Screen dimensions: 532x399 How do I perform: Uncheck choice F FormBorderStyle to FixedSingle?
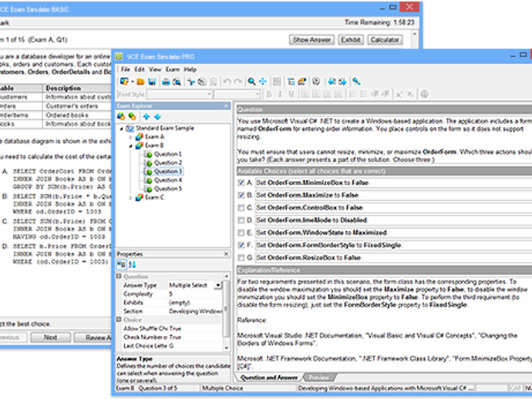[241, 245]
